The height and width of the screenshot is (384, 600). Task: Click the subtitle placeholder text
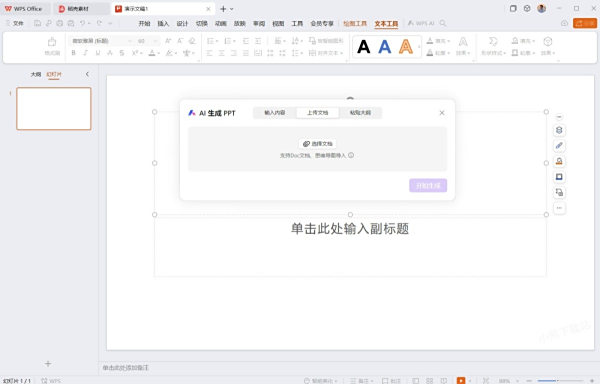pyautogui.click(x=350, y=229)
